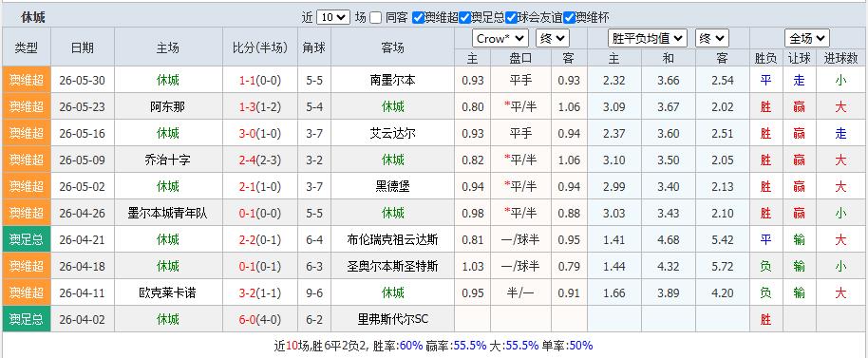Screen dimensions: 868x358
Task: Open away team 里弗斯代尔SC
Action: (392, 319)
